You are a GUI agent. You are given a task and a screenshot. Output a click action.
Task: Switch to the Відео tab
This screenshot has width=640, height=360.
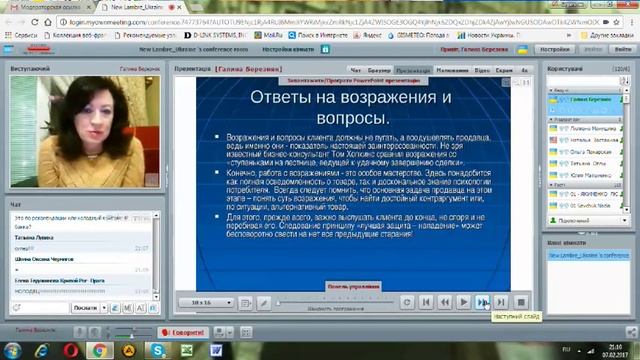(x=482, y=70)
